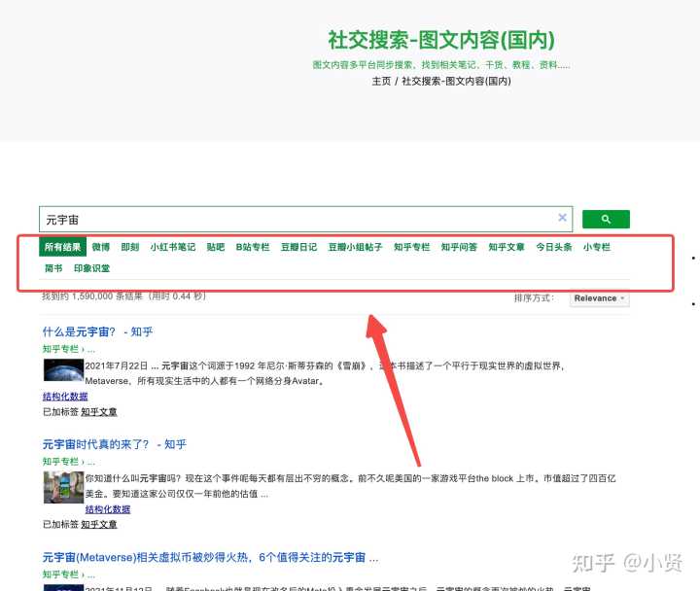Click 知乎文章 label under 什么是元宇宙 result
Image resolution: width=700 pixels, height=591 pixels.
98,411
